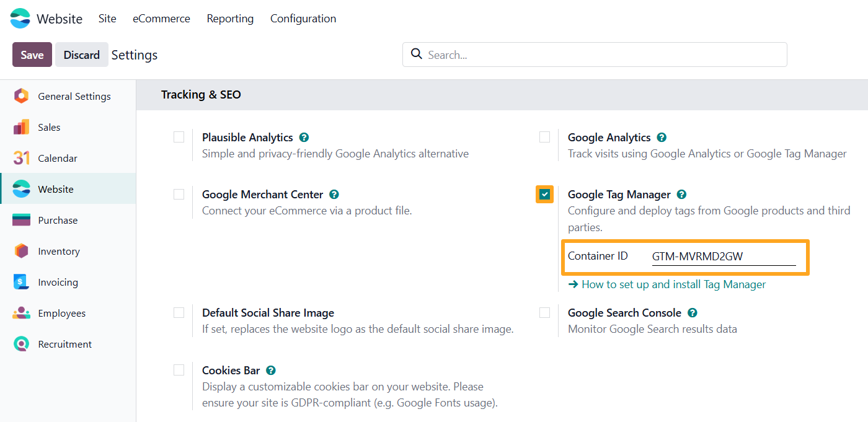
Task: Click the Website sidebar icon
Action: click(21, 189)
